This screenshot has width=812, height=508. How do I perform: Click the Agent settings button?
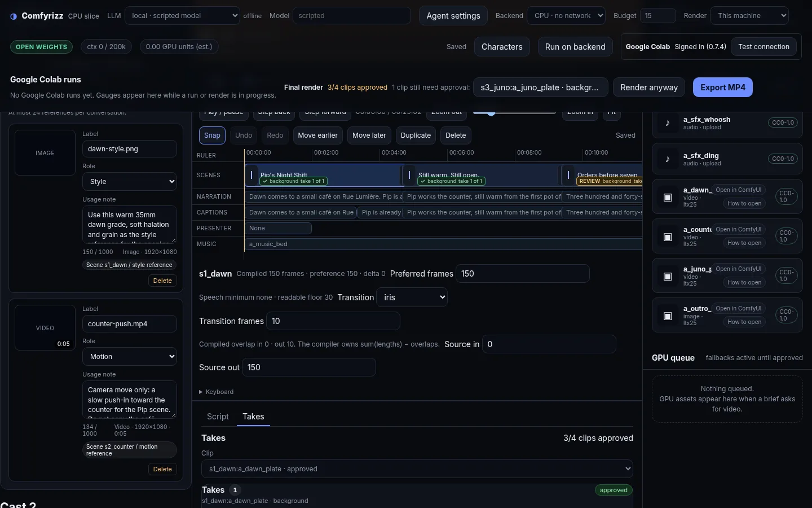[453, 16]
